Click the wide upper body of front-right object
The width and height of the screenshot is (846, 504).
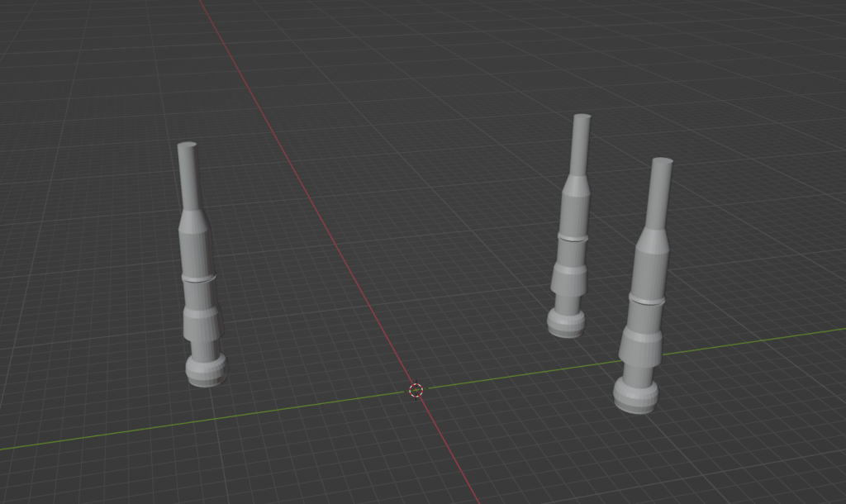[x=651, y=271]
